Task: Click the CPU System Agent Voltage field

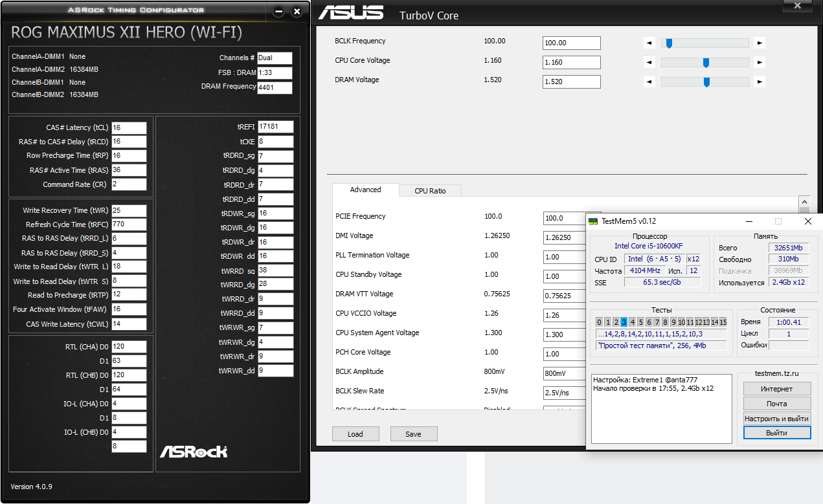Action: pyautogui.click(x=565, y=334)
